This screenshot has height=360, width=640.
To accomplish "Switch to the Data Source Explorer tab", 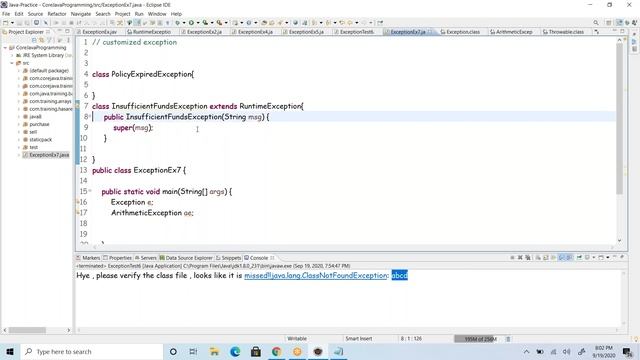I will (186, 258).
